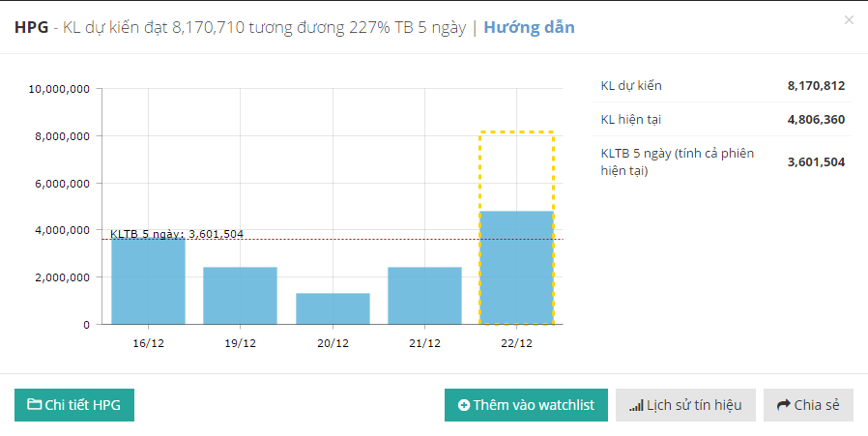This screenshot has height=436, width=868.
Task: Click the folder icon in Chi tiết HPG
Action: 34,405
